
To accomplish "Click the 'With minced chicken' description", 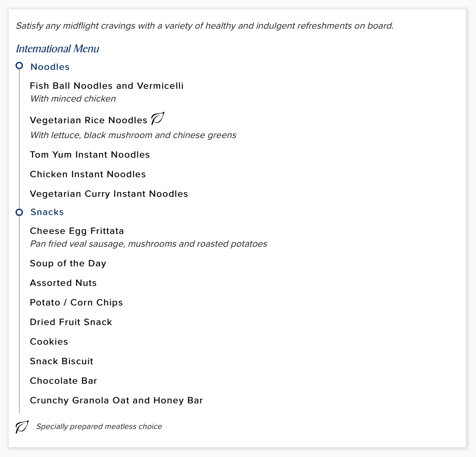I will 73,99.
